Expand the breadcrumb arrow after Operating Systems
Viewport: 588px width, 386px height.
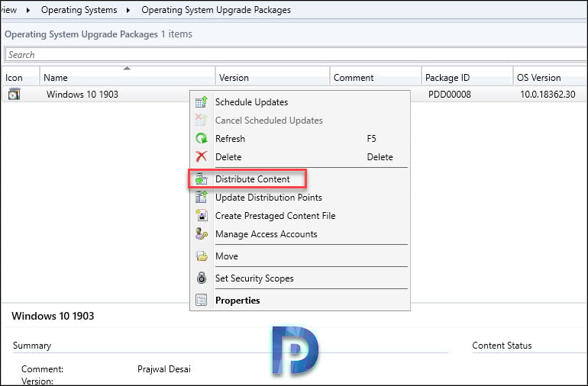tap(128, 10)
